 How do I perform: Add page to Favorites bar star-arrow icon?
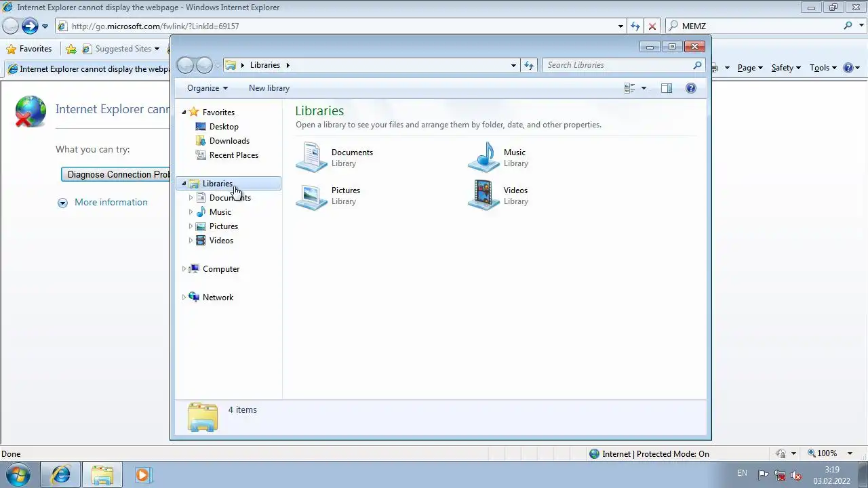[x=71, y=49]
